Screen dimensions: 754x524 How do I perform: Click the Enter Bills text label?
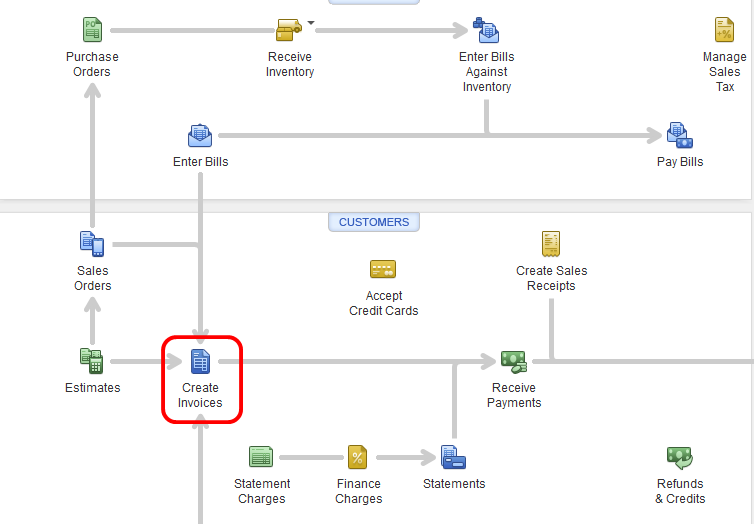(x=201, y=162)
